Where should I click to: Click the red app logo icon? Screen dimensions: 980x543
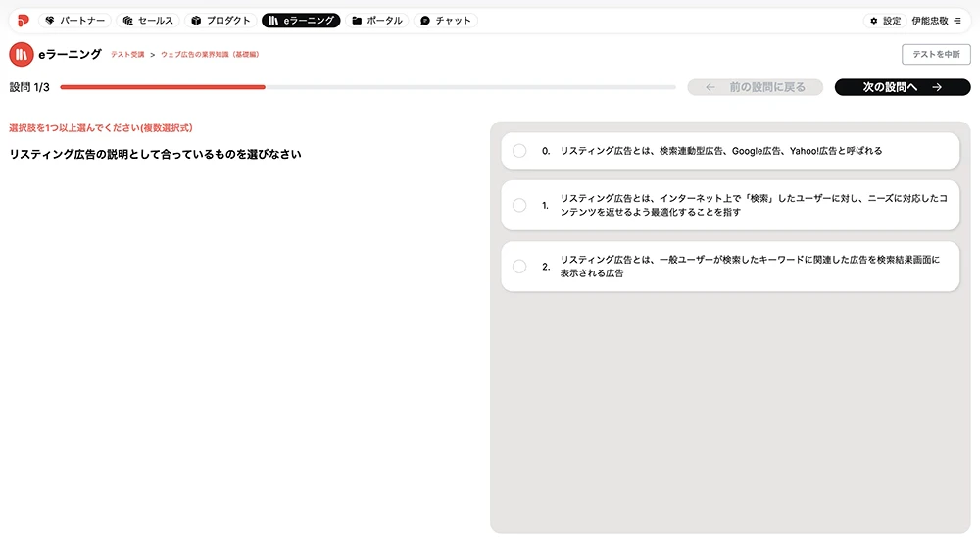pos(24,21)
